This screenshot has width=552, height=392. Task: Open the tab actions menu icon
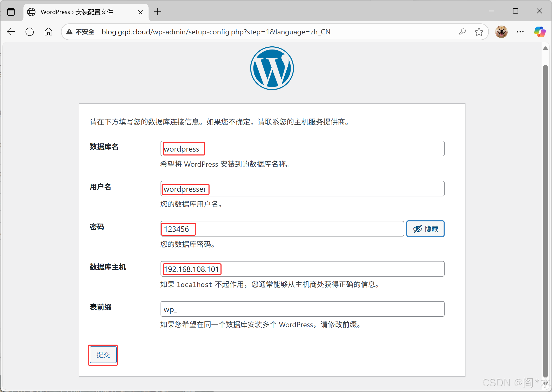(x=11, y=12)
